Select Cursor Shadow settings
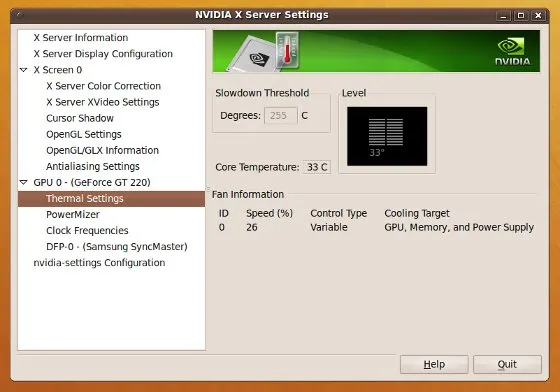 (80, 118)
